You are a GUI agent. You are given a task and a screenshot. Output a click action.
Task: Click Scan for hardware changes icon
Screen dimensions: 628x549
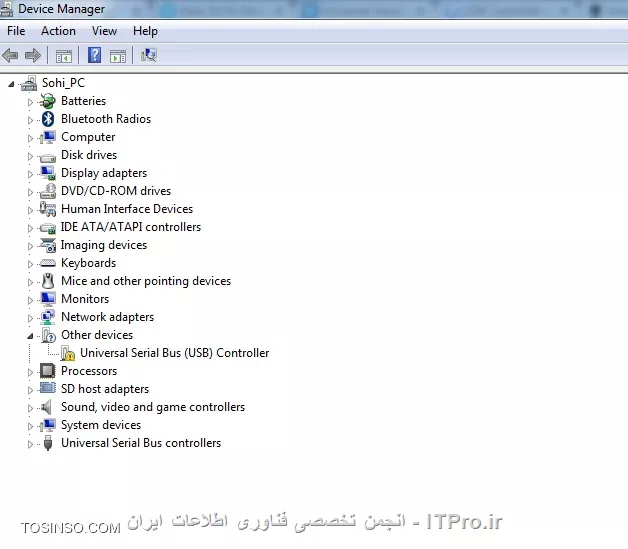149,55
